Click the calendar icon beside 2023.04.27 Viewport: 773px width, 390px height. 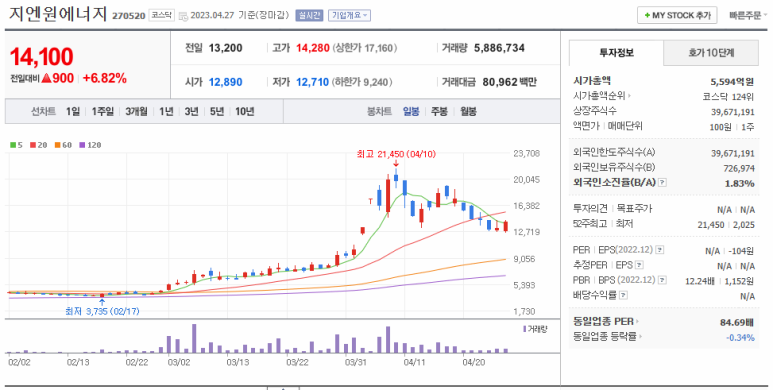183,16
